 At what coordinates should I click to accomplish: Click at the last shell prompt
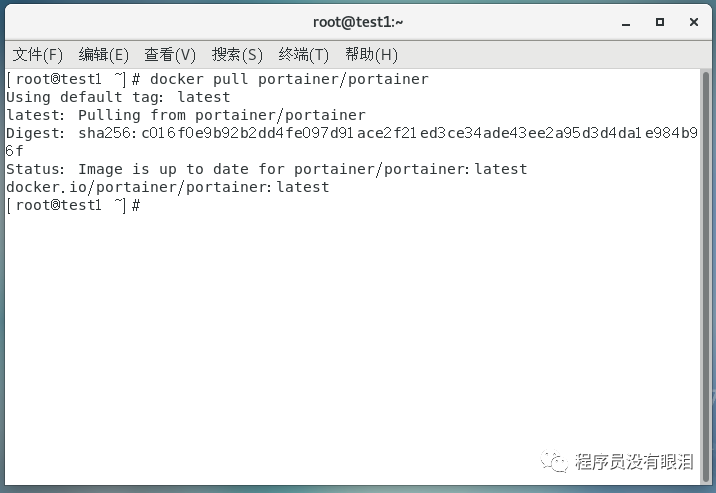click(x=74, y=205)
